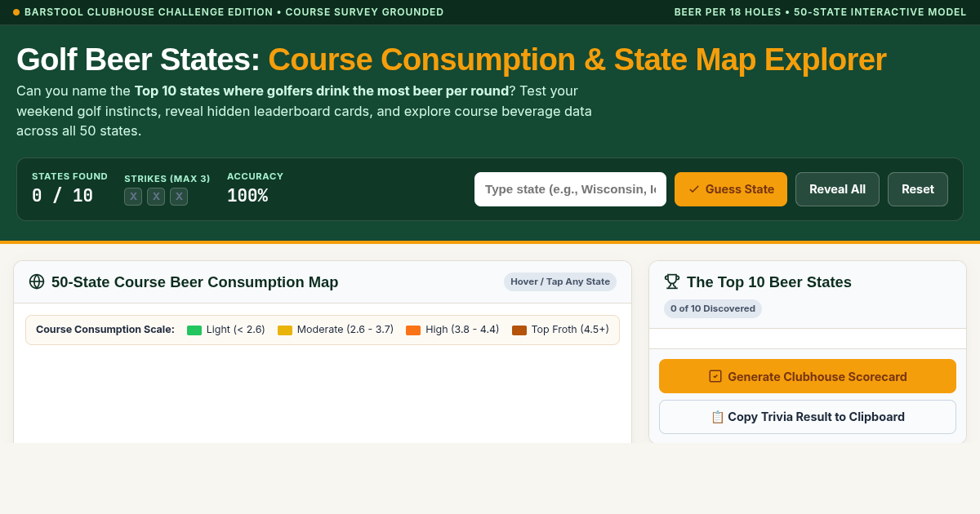Click the 50-State Course Beer Consumption Map heading
The height and width of the screenshot is (514, 980).
pyautogui.click(x=194, y=282)
